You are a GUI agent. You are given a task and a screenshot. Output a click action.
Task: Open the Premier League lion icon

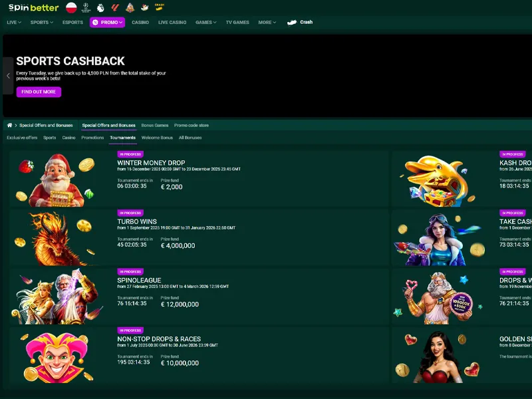[100, 7]
